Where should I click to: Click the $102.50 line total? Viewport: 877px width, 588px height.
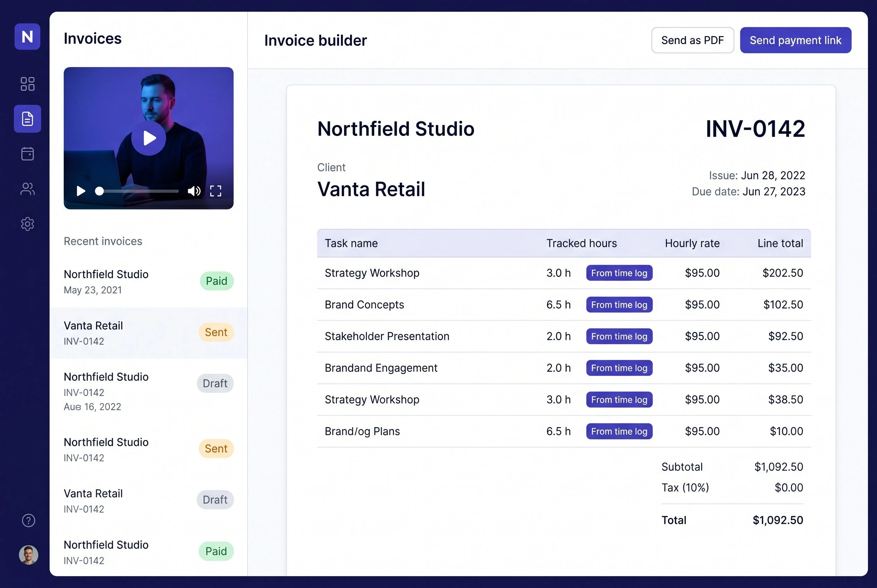pyautogui.click(x=783, y=304)
